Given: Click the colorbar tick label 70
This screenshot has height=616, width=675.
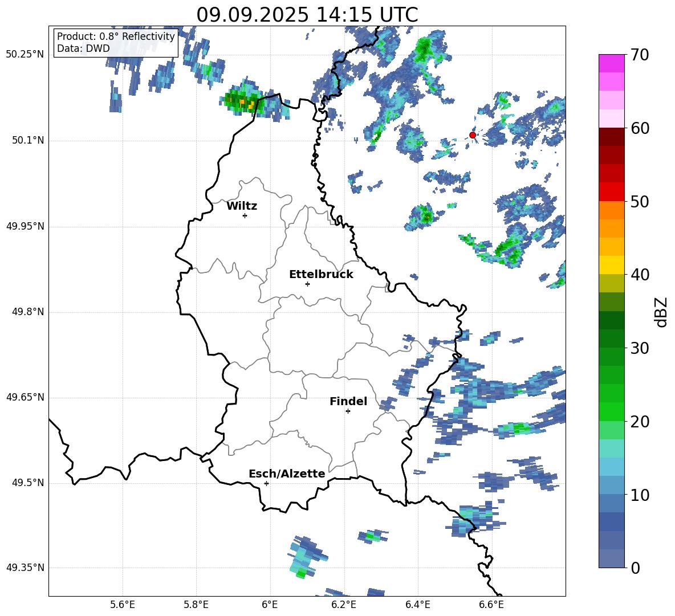Looking at the screenshot, I should pos(639,55).
